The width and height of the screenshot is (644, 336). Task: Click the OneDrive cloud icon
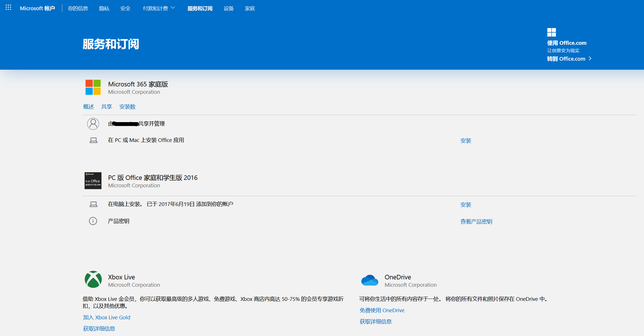tap(370, 280)
